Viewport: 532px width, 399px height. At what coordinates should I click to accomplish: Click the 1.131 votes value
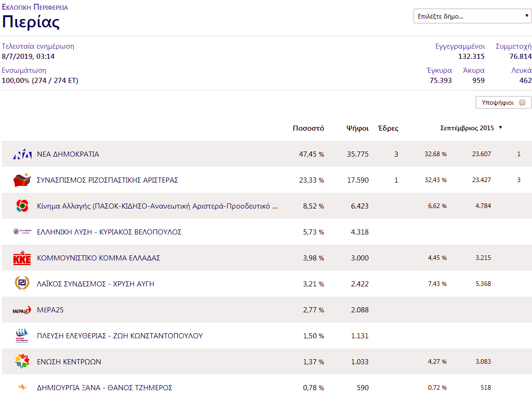click(360, 336)
